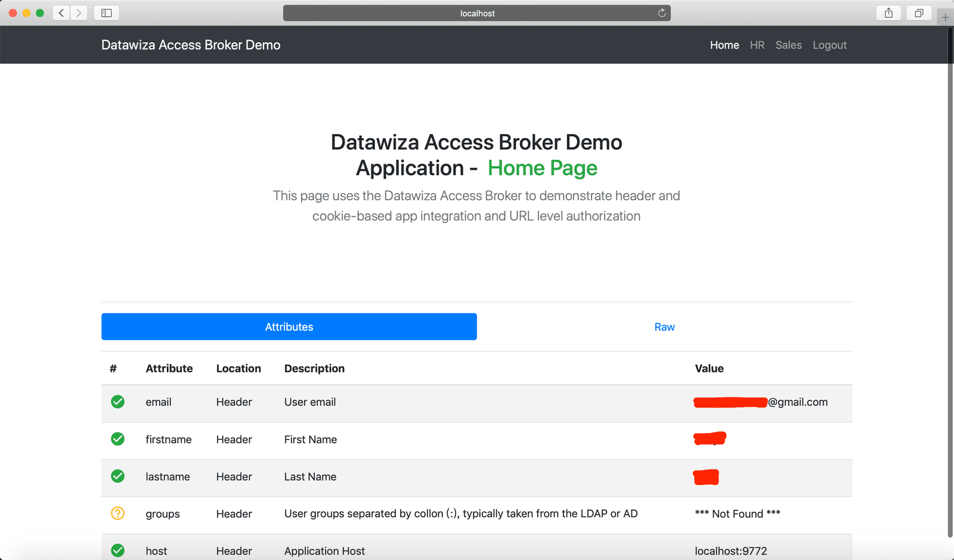Click the green macOS fullscreen button

pos(40,13)
